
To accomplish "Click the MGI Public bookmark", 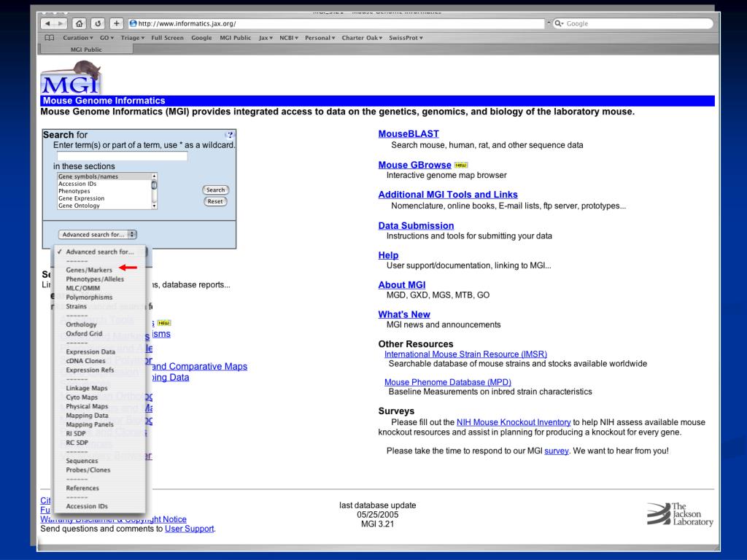I will (x=236, y=38).
